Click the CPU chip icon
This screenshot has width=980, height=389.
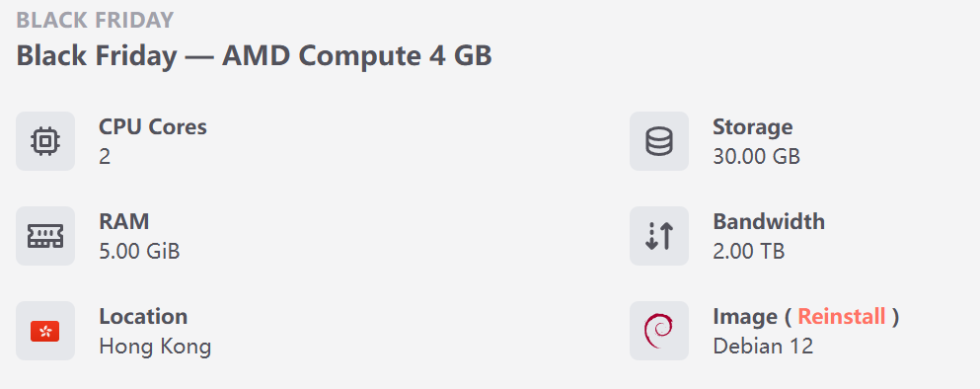point(45,141)
